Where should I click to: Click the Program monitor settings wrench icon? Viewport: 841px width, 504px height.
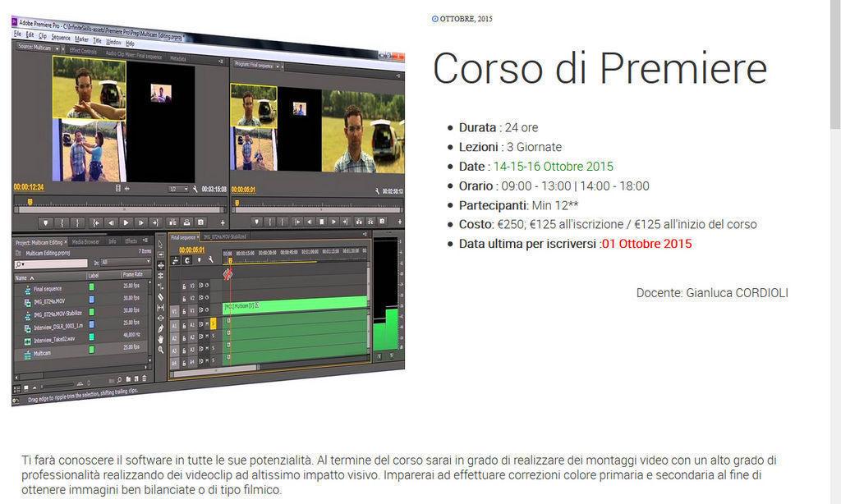tap(378, 191)
